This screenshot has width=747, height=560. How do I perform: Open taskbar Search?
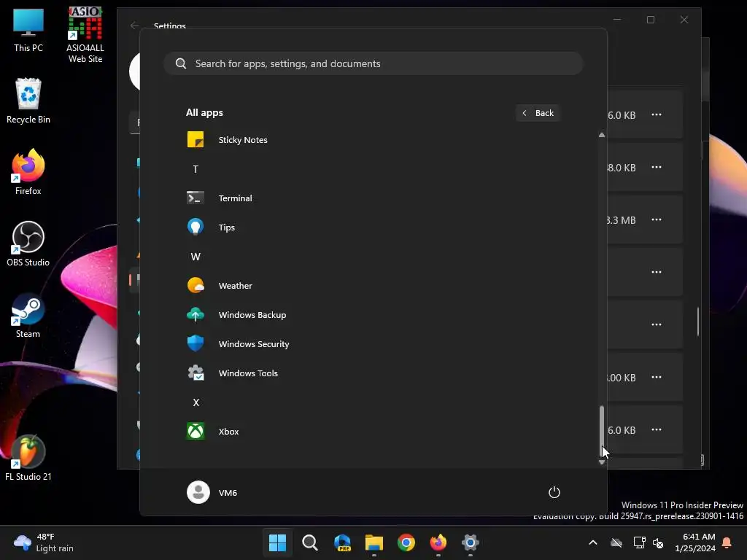click(309, 542)
